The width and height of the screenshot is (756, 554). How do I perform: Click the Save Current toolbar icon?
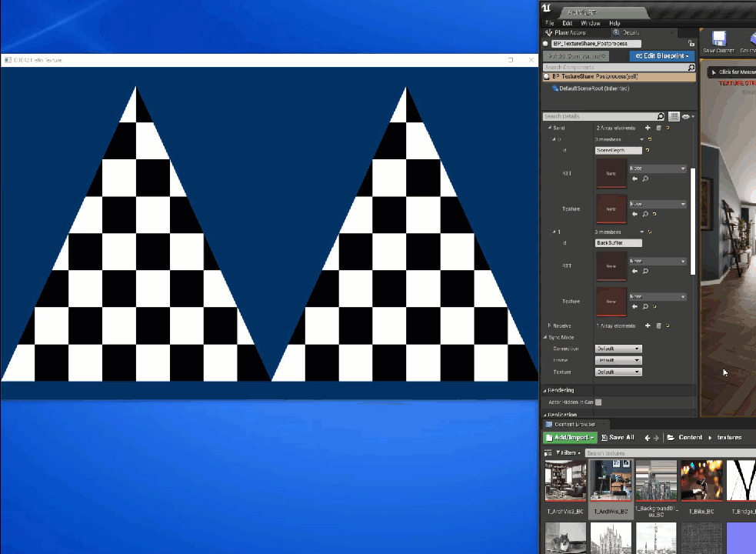(718, 40)
